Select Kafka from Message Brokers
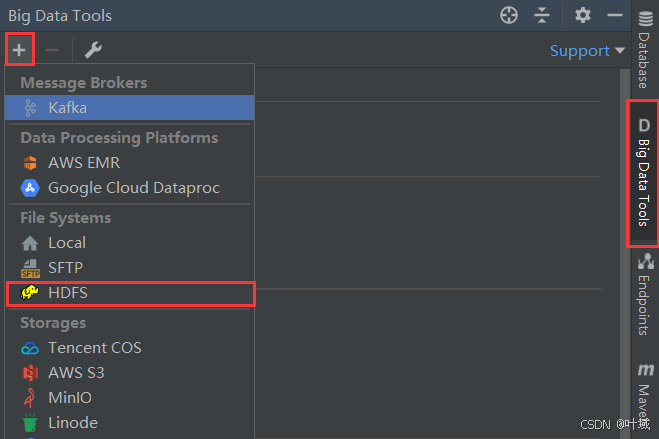 click(67, 107)
